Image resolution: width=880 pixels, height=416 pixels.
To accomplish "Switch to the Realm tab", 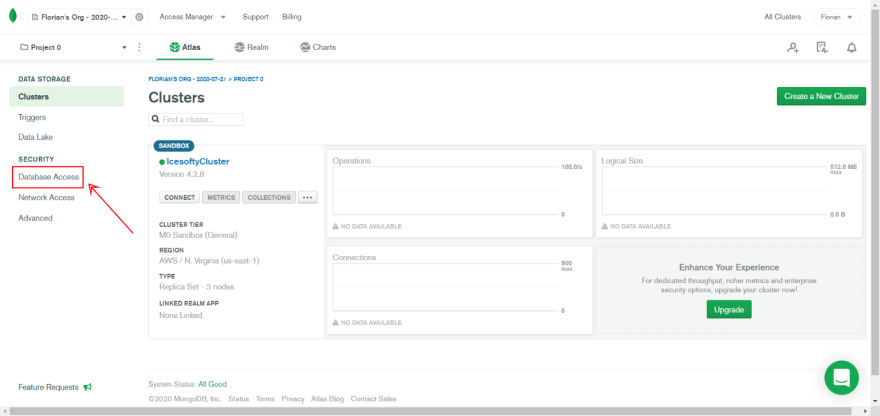I will 251,48.
